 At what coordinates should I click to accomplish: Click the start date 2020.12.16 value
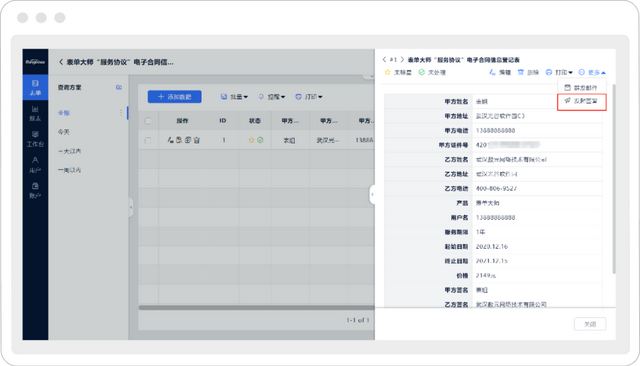point(492,246)
